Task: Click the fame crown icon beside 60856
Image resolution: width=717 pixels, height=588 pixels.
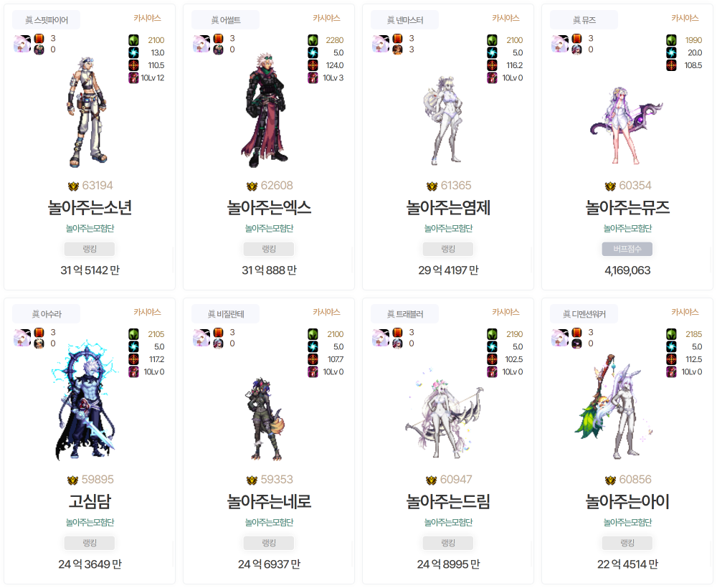Action: [x=610, y=480]
